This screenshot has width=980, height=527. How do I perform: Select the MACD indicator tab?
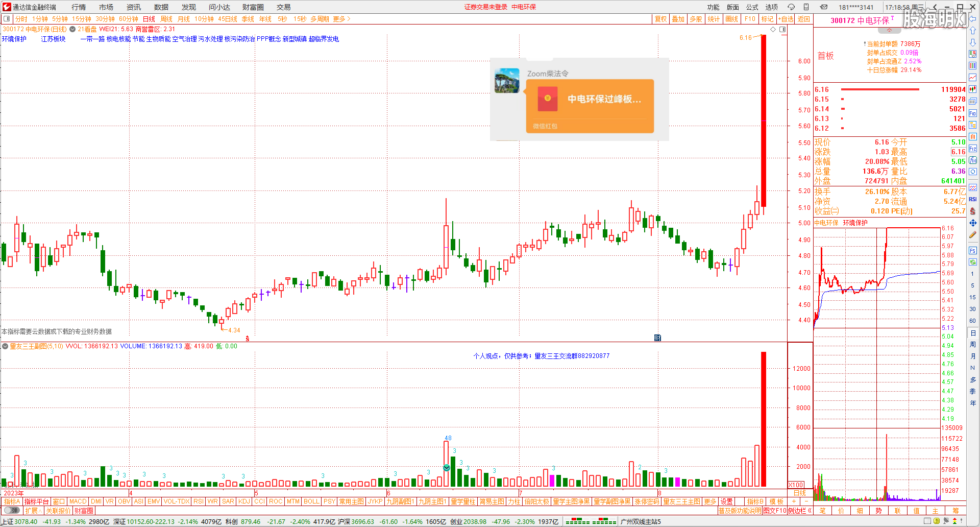tap(78, 501)
